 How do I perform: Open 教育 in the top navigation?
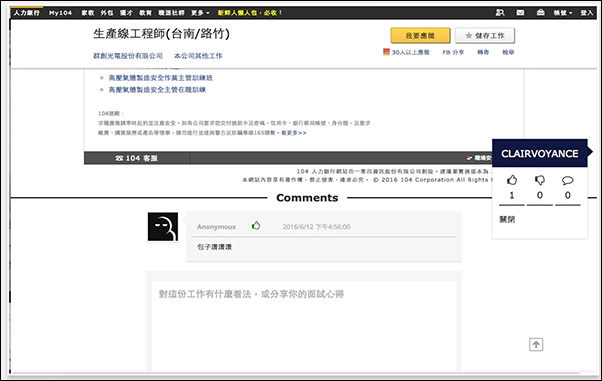146,13
